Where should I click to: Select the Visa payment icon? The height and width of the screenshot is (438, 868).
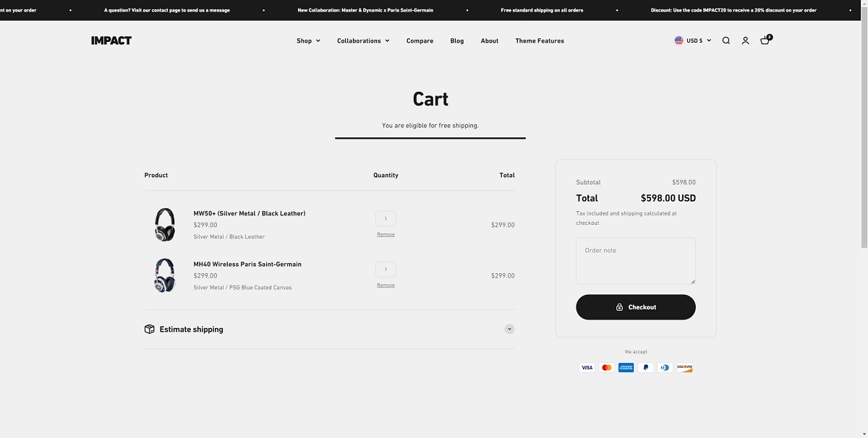click(587, 367)
